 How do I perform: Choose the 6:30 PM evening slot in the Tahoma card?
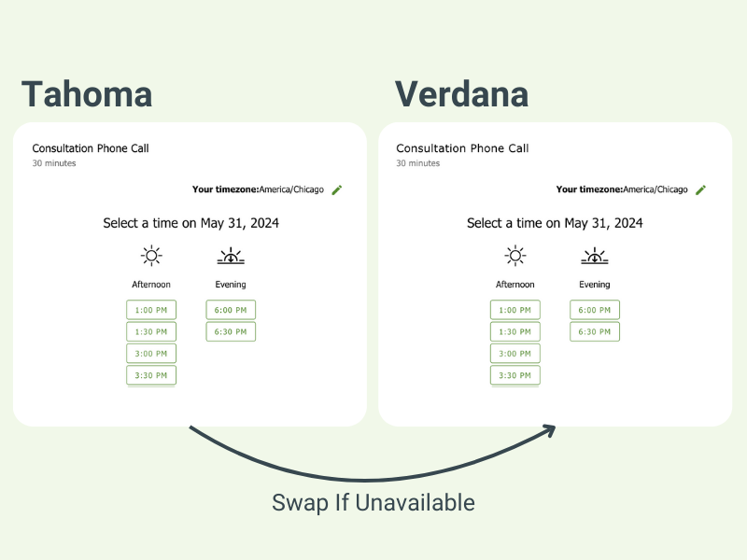(x=230, y=331)
